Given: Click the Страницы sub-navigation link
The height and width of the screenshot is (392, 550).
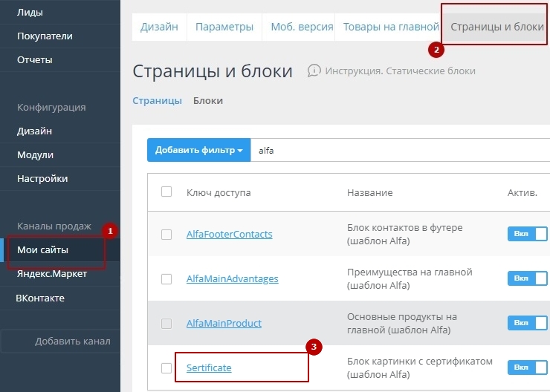Looking at the screenshot, I should pyautogui.click(x=157, y=100).
